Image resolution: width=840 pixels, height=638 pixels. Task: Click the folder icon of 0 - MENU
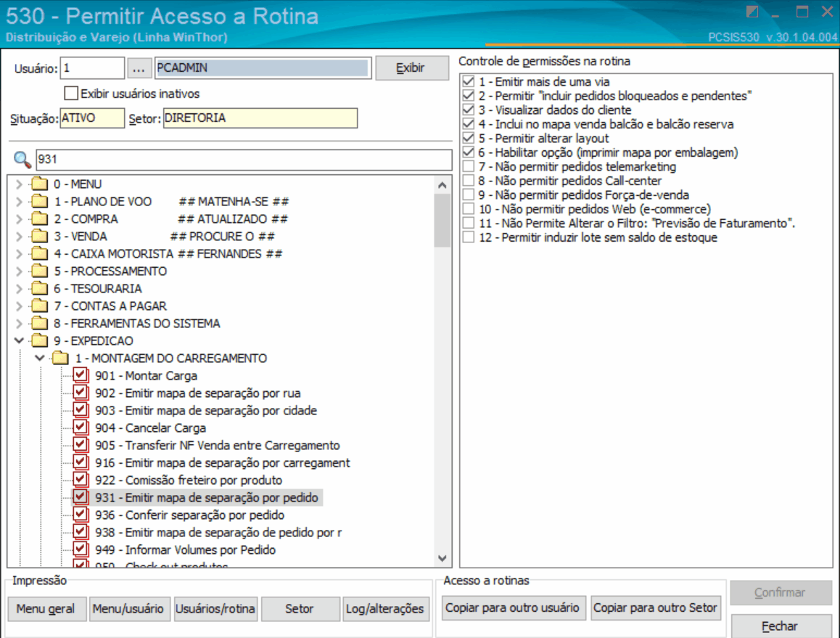39,184
